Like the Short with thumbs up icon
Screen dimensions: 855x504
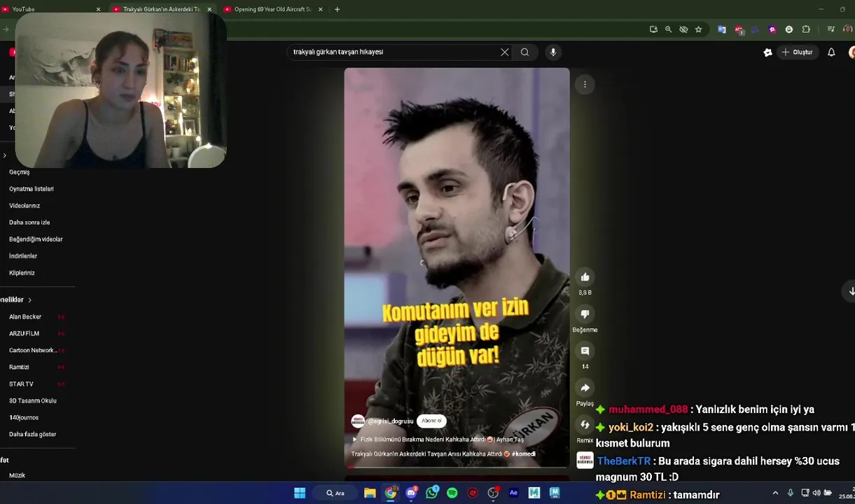(x=585, y=277)
